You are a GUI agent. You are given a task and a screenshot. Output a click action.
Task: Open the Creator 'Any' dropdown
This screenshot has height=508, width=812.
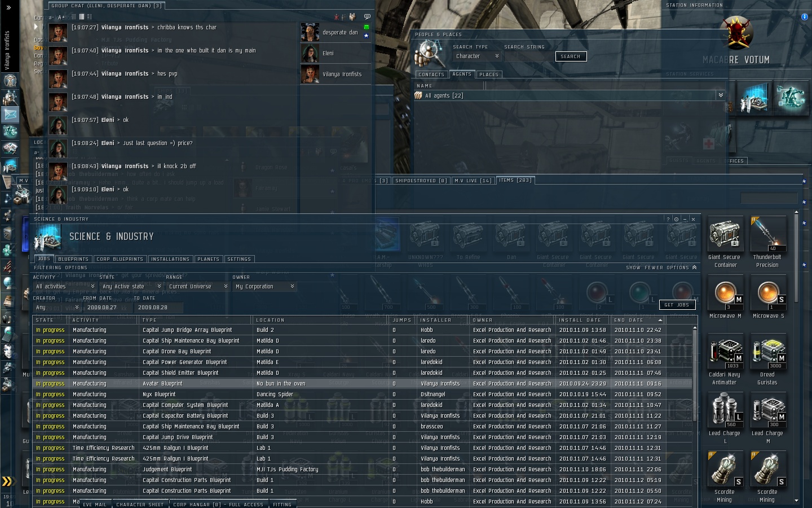pos(57,308)
